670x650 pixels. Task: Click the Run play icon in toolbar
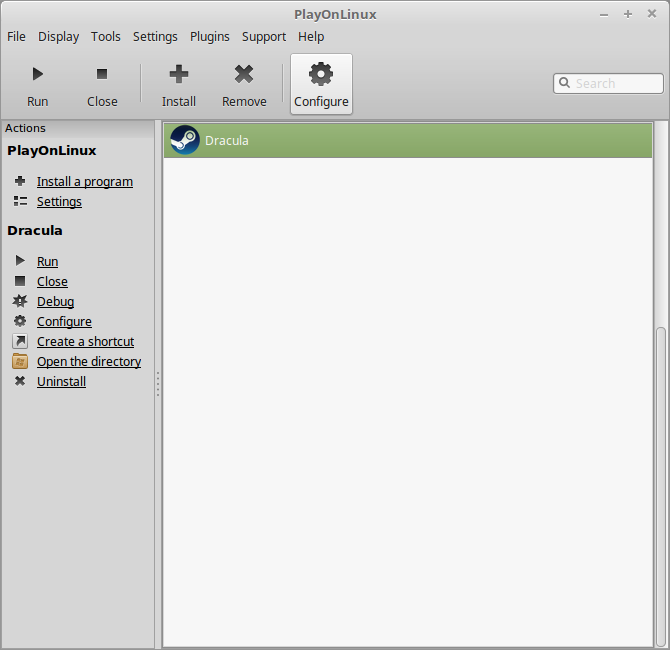(x=38, y=74)
